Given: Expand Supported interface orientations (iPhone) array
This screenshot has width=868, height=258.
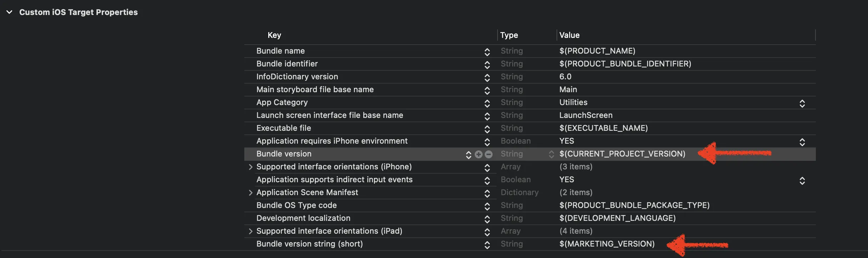Looking at the screenshot, I should coord(250,167).
